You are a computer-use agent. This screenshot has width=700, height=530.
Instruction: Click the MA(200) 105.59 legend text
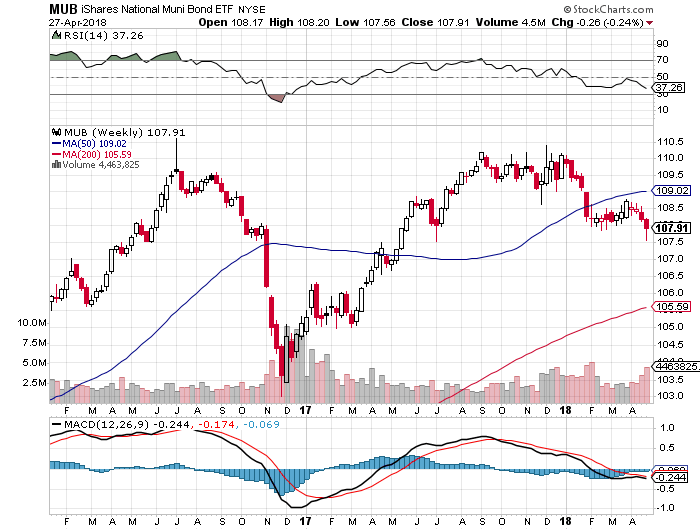pyautogui.click(x=97, y=154)
